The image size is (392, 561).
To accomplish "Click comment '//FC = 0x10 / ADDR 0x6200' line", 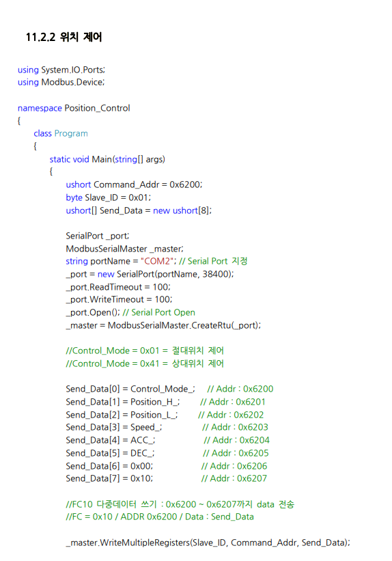I will tap(160, 517).
